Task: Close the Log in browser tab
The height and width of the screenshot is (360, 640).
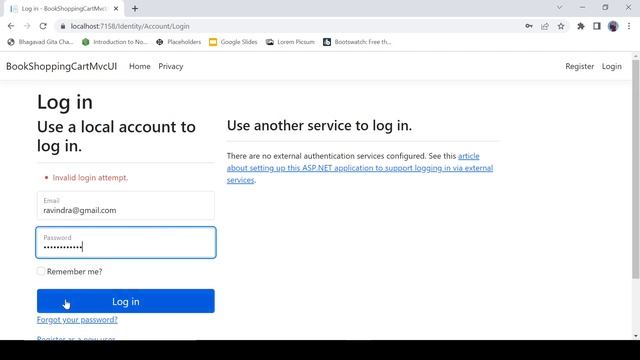Action: pyautogui.click(x=116, y=8)
